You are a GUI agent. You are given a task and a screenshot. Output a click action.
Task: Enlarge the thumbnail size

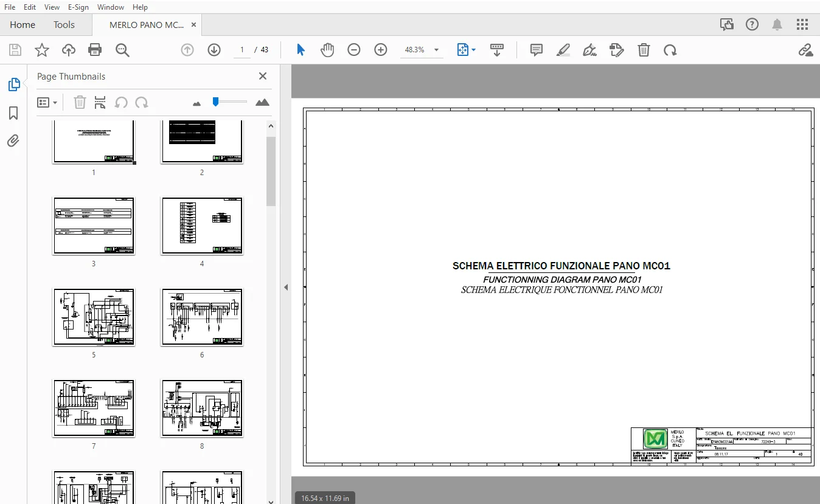click(262, 102)
